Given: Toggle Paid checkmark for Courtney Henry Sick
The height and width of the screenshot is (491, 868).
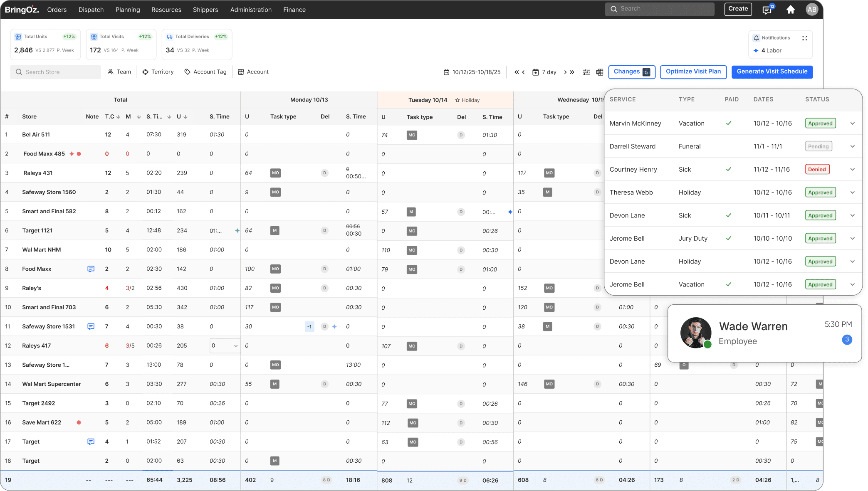Looking at the screenshot, I should coord(729,169).
